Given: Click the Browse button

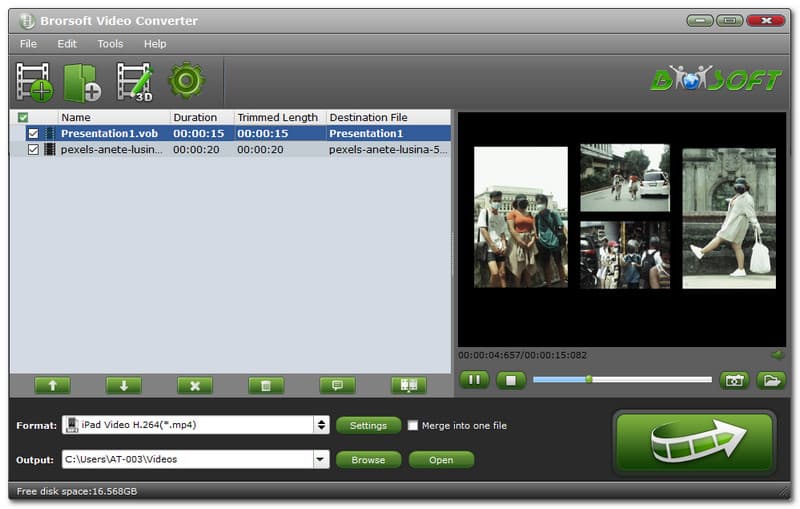Looking at the screenshot, I should click(368, 460).
